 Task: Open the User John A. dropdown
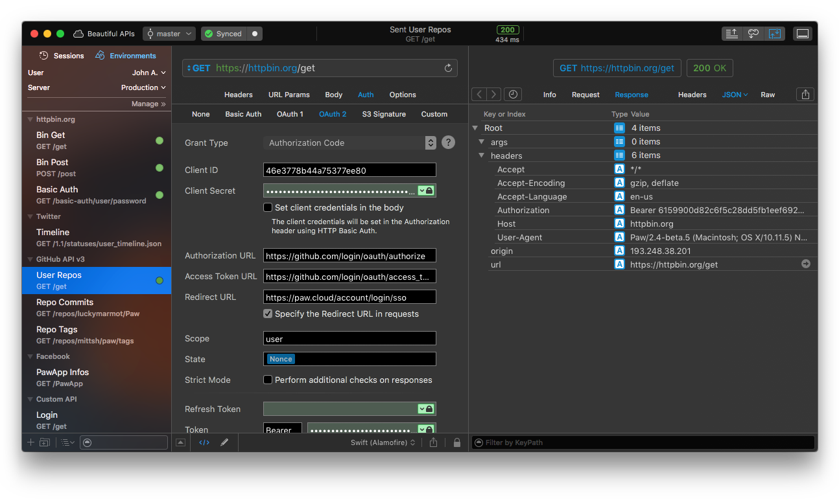[149, 73]
